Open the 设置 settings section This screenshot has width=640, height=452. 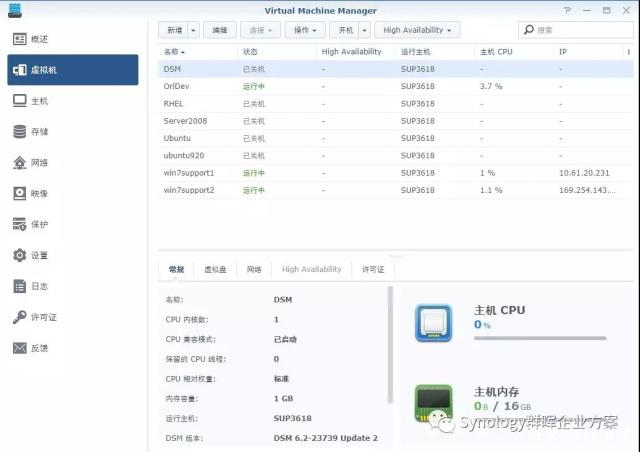point(40,256)
